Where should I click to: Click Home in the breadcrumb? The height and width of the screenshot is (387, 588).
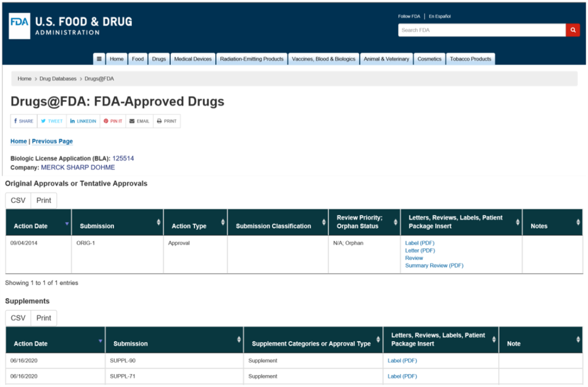tap(24, 79)
